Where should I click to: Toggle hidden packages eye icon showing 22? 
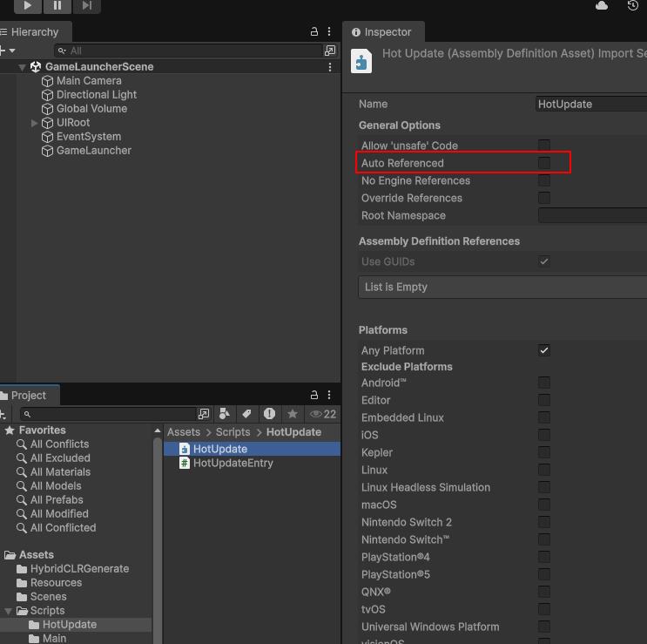coord(323,414)
